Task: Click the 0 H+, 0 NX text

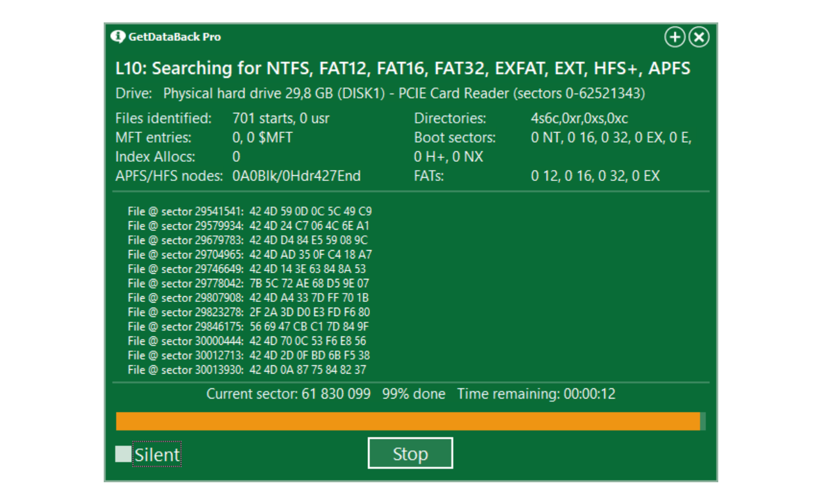Action: click(449, 157)
